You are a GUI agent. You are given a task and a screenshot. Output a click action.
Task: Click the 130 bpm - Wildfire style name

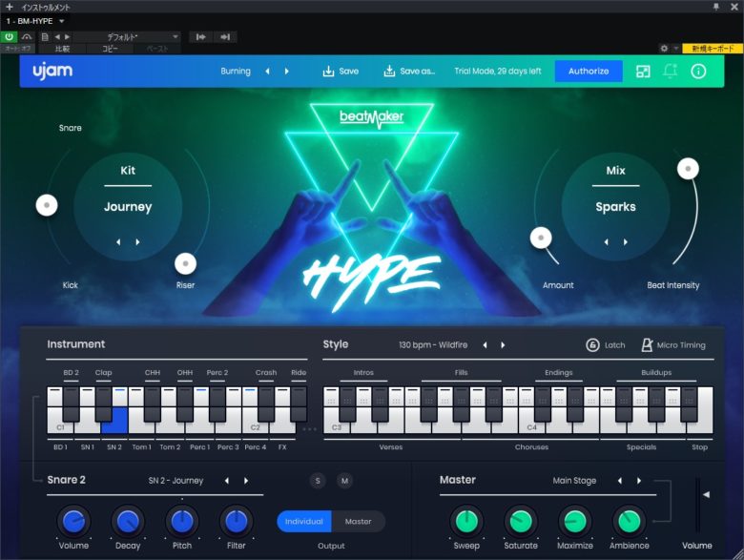click(x=433, y=345)
